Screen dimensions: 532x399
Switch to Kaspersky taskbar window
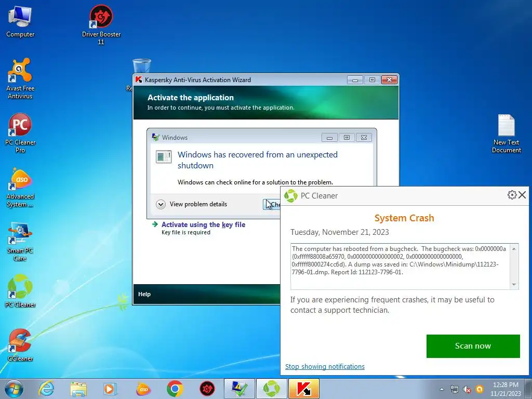point(303,389)
